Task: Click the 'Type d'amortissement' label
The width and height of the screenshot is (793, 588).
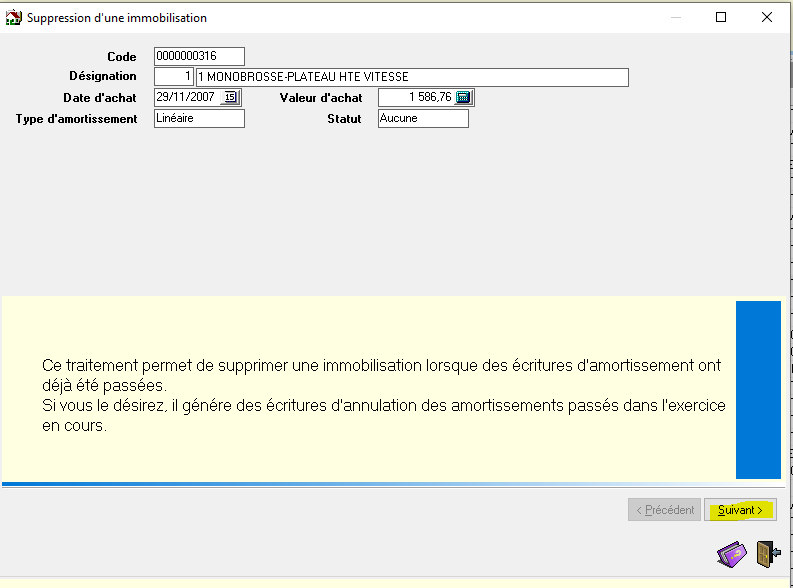Action: pos(76,119)
